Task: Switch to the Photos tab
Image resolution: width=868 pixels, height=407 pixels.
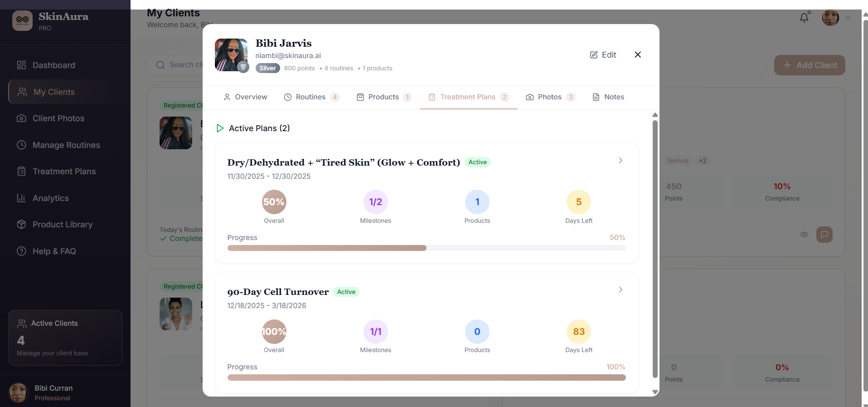Action: coord(549,97)
